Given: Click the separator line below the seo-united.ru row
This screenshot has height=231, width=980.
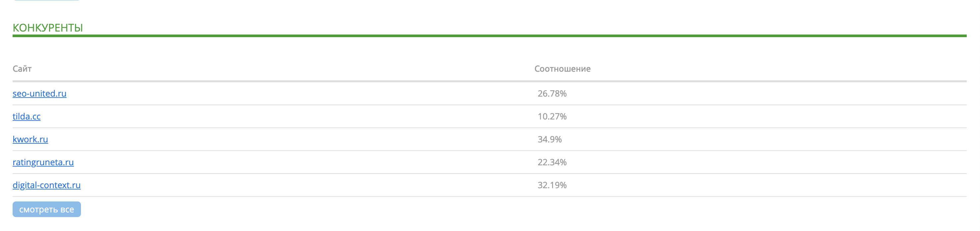Looking at the screenshot, I should click(x=489, y=105).
